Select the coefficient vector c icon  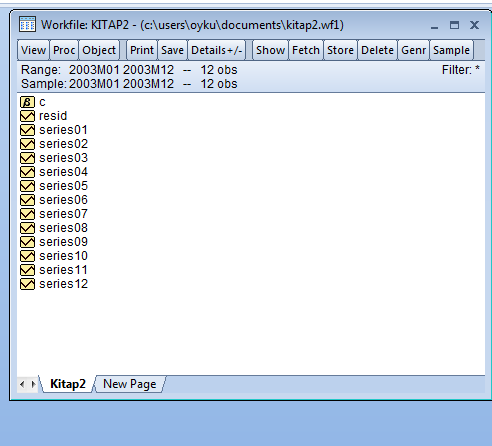27,102
